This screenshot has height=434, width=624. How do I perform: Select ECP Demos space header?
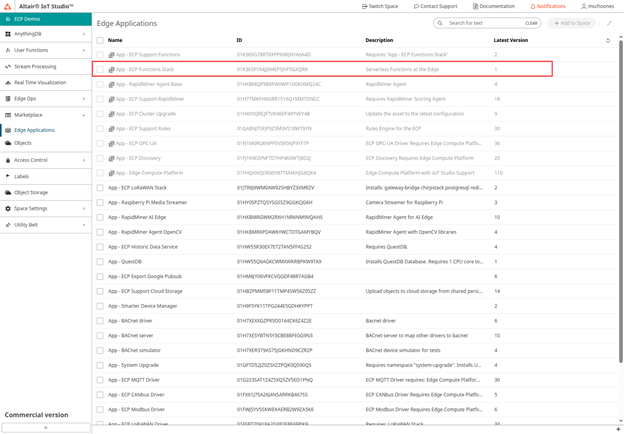[x=46, y=19]
